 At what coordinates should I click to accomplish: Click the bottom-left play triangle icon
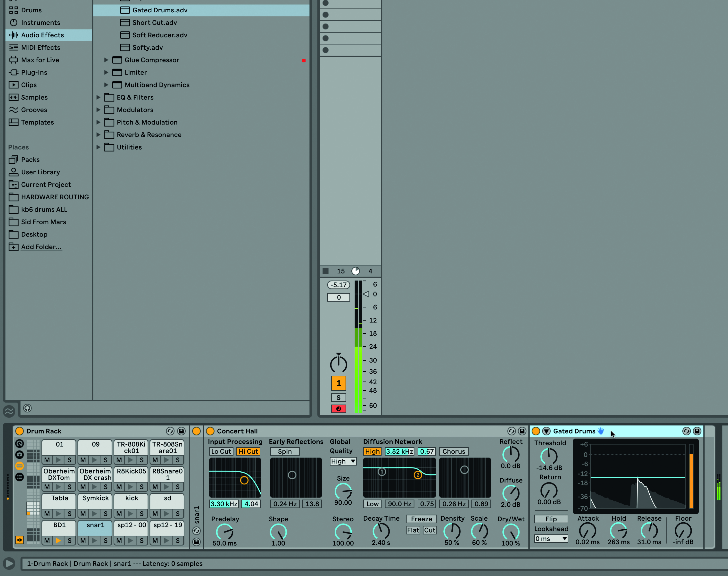9,563
